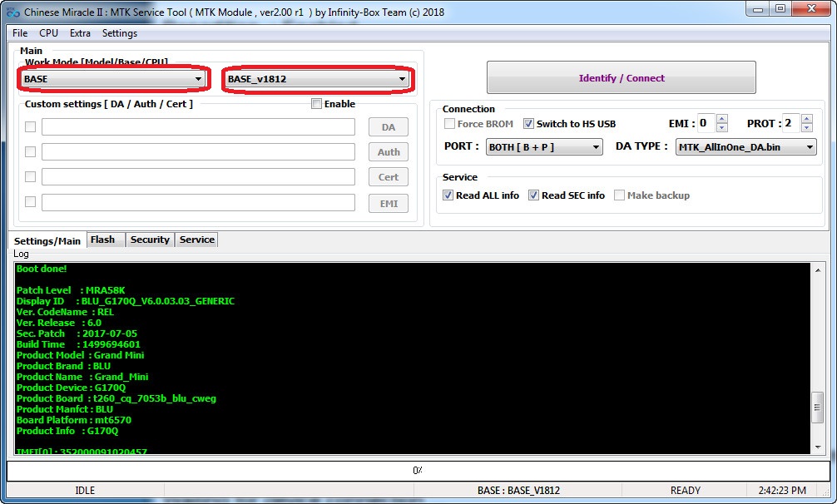Image resolution: width=837 pixels, height=504 pixels.
Task: Open the File menu
Action: click(20, 33)
